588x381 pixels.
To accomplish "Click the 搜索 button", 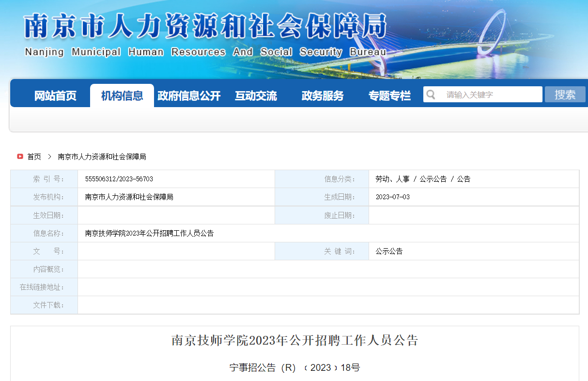I will point(565,95).
